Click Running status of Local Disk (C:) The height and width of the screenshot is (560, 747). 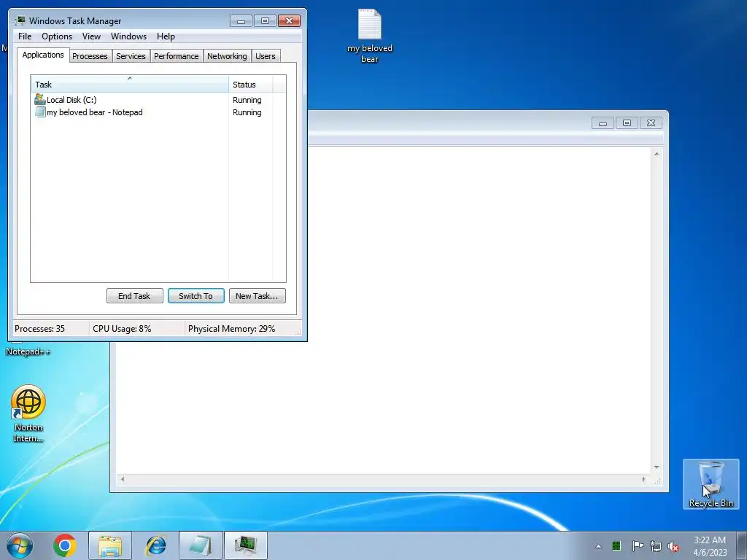point(247,100)
